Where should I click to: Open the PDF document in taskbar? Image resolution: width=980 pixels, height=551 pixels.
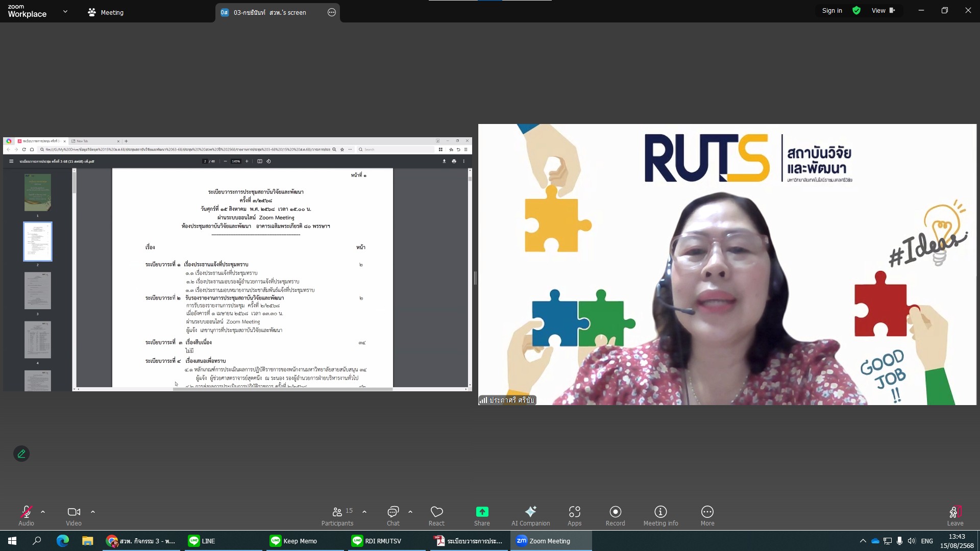pos(468,541)
